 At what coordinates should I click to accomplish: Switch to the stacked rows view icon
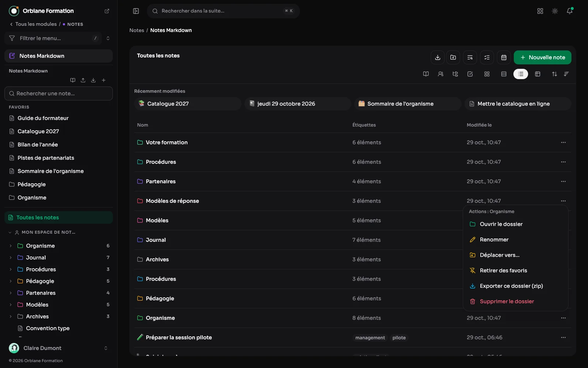coord(504,74)
